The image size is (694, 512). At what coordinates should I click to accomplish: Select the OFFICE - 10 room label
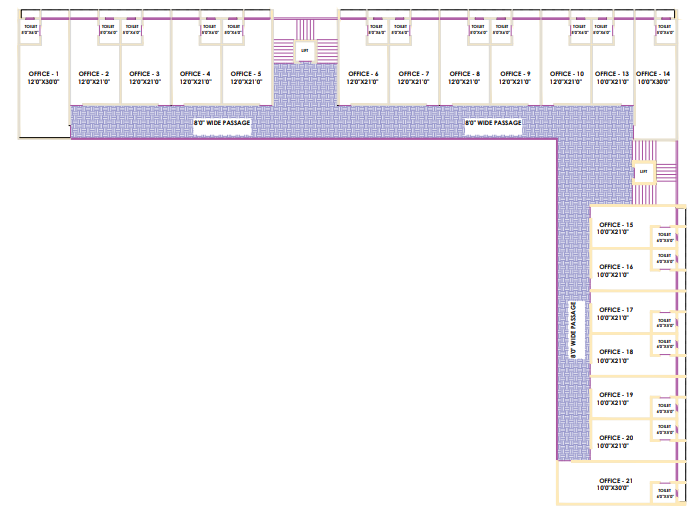tap(567, 78)
